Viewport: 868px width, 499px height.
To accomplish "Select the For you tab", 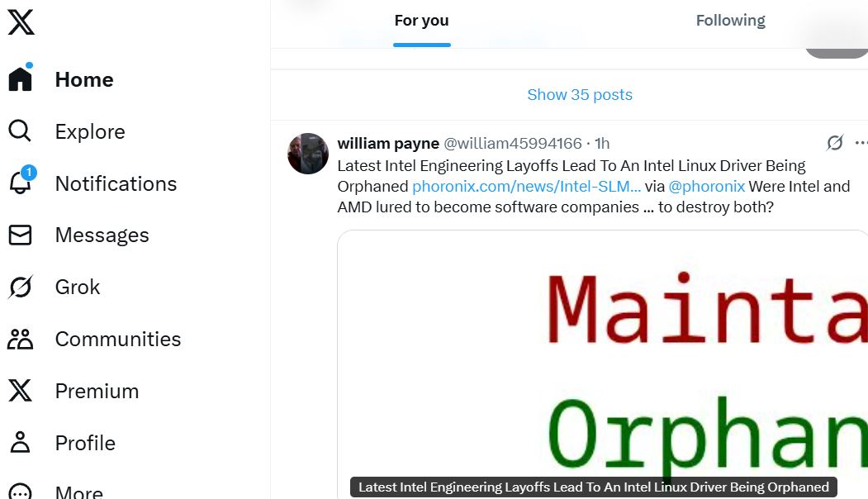I will coord(421,21).
